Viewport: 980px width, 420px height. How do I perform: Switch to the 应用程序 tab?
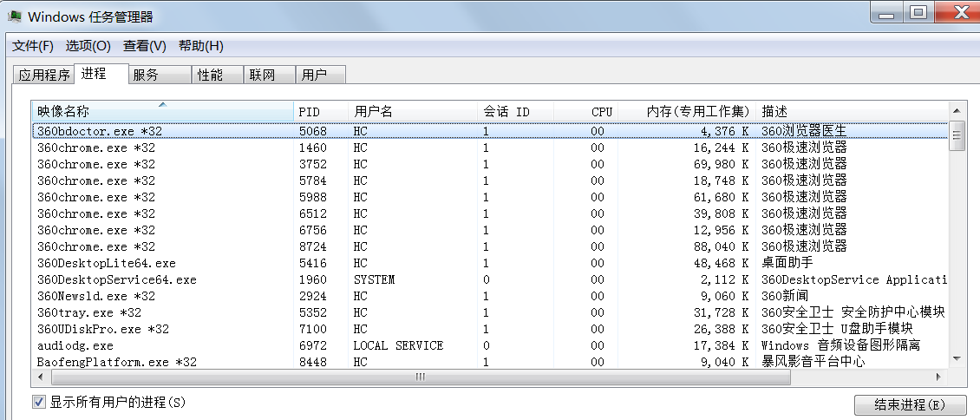click(43, 75)
